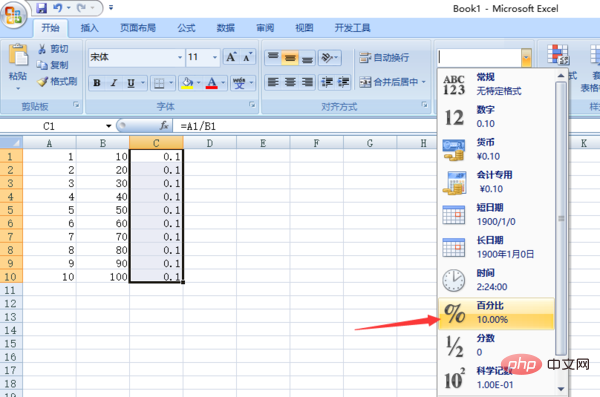Align text right
600x397 pixels.
tap(307, 82)
